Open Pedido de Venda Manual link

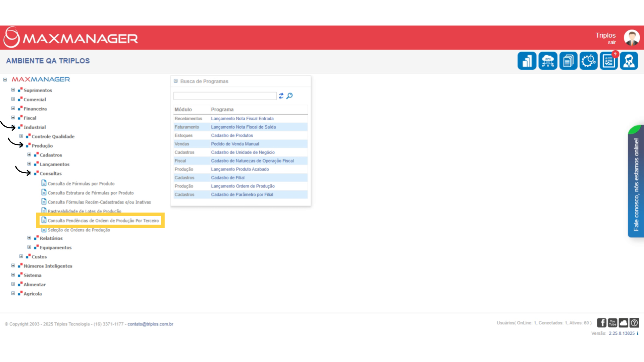pos(235,144)
